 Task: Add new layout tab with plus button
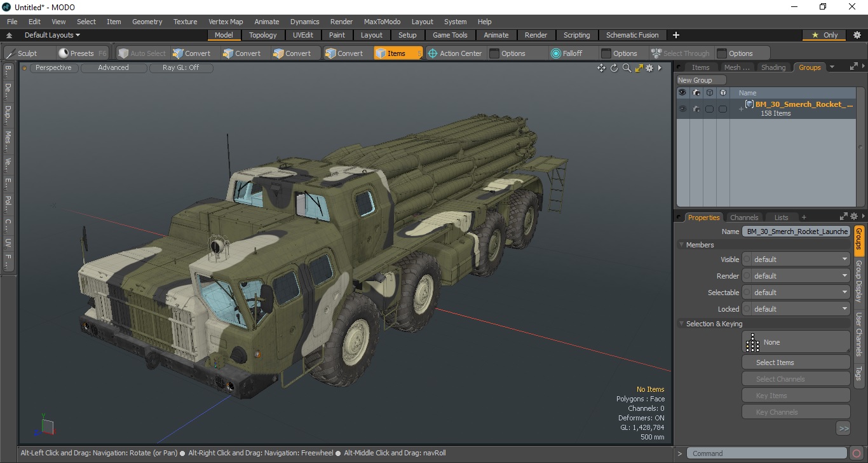click(x=675, y=35)
